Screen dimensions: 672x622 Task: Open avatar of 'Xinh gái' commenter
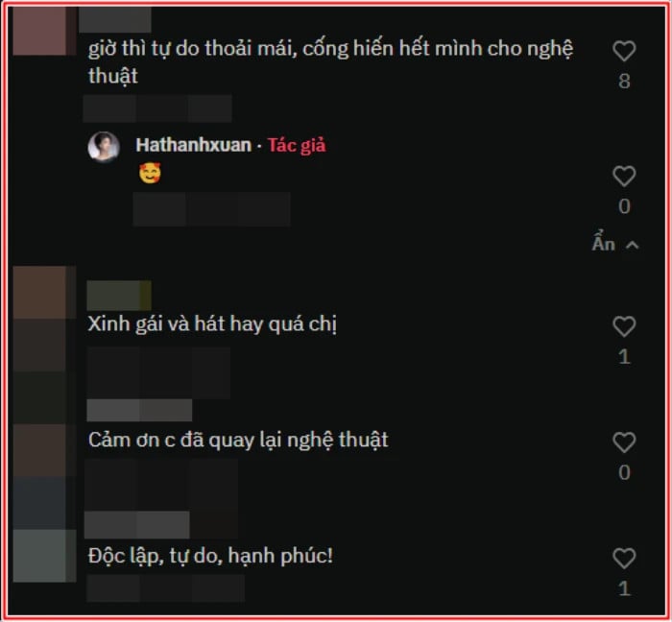[39, 293]
